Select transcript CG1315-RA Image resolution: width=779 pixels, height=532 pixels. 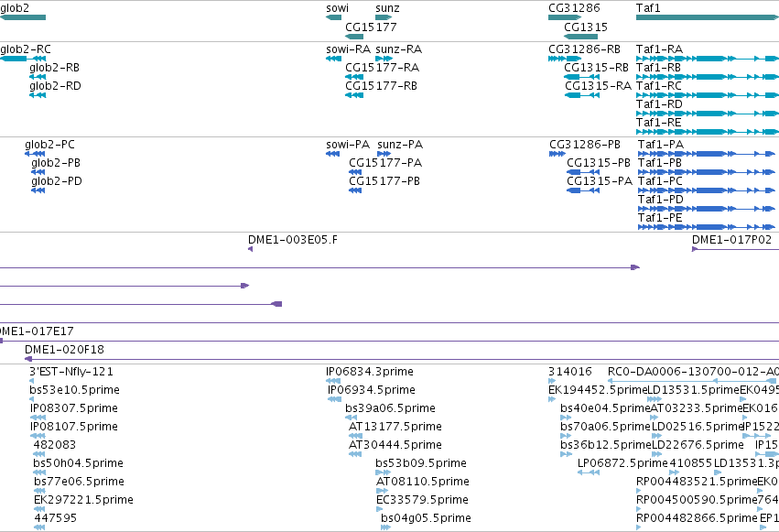pos(582,95)
